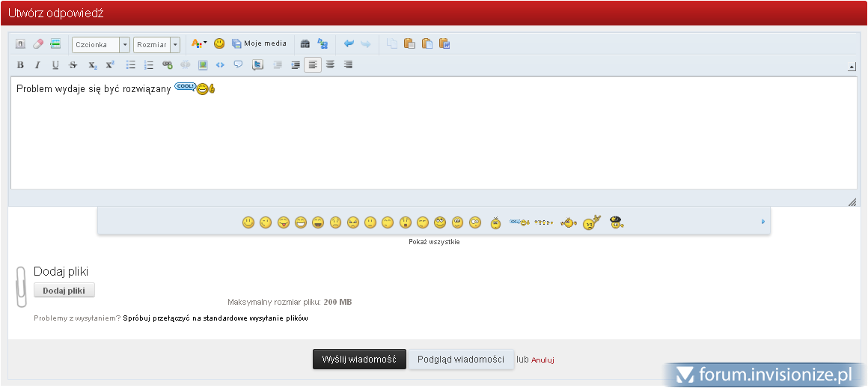This screenshot has height=388, width=868.
Task: Apply italic formatting
Action: pyautogui.click(x=37, y=65)
